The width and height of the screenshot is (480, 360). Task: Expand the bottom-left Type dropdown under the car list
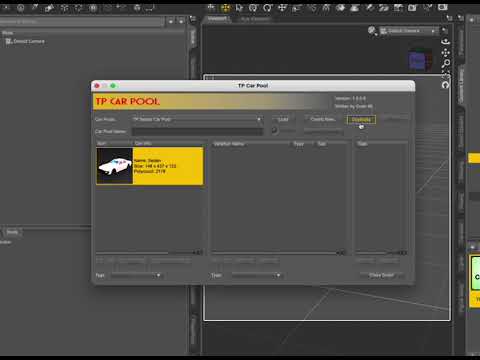click(x=136, y=275)
